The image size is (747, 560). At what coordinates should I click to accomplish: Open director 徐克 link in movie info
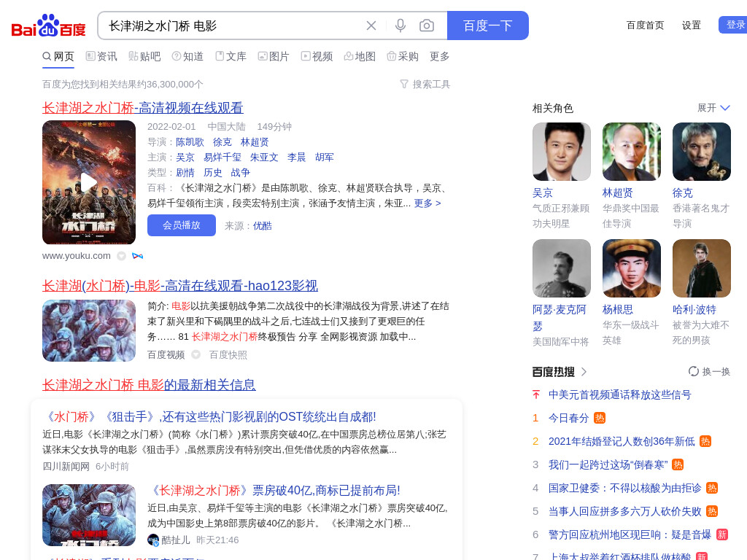click(x=222, y=142)
